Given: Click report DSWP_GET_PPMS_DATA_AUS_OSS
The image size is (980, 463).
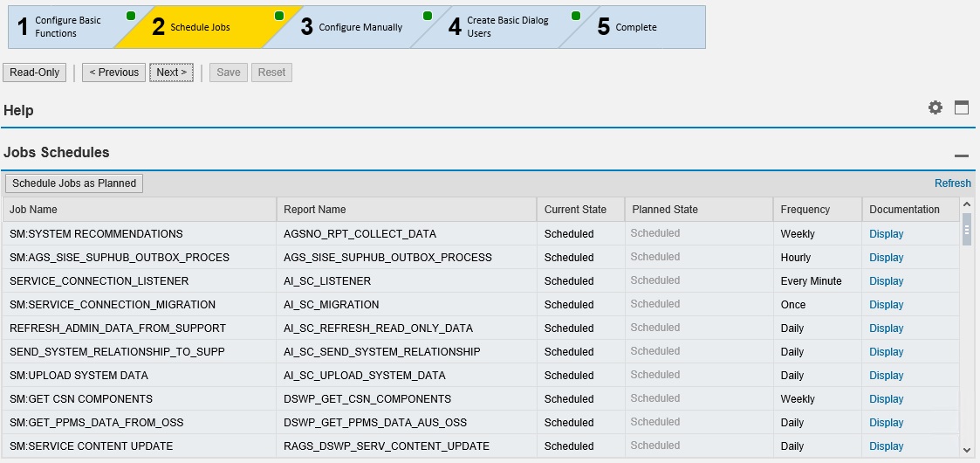Looking at the screenshot, I should 375,423.
